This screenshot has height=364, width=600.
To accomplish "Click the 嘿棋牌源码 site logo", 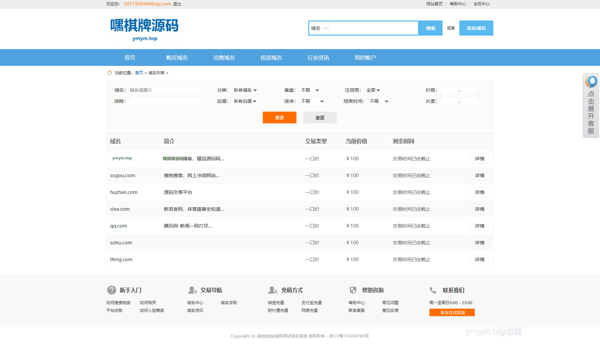I will coord(144,30).
